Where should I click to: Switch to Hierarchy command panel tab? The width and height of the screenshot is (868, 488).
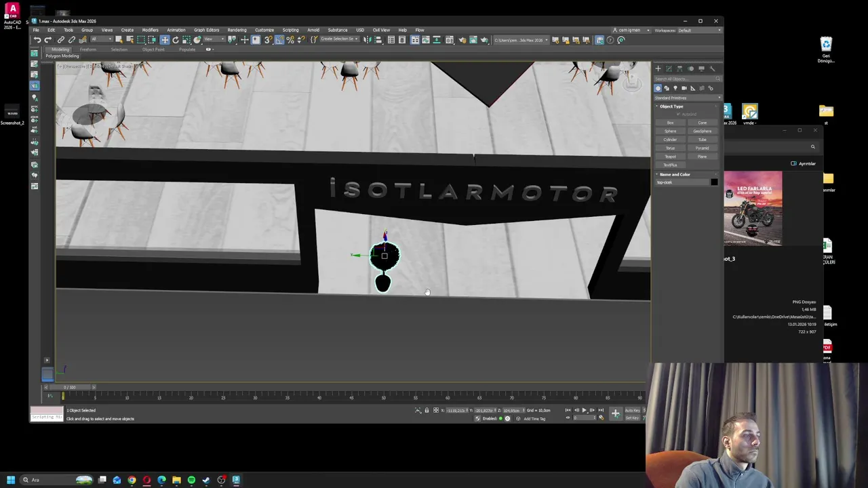coord(679,68)
